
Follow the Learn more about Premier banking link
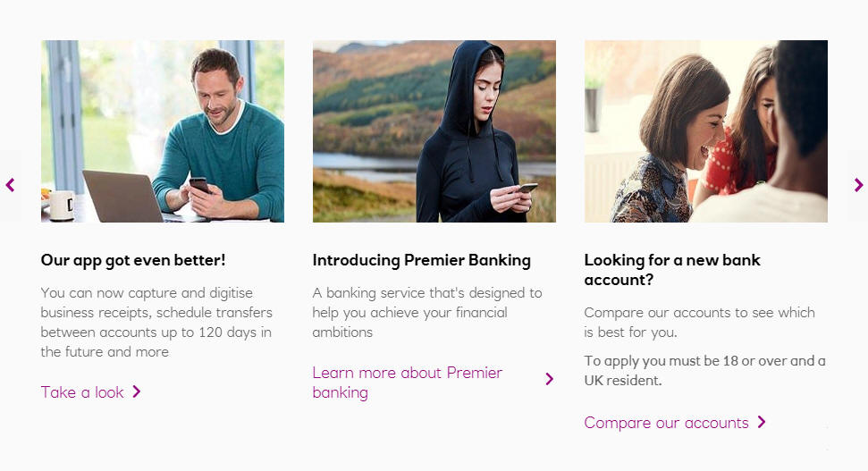pyautogui.click(x=407, y=383)
